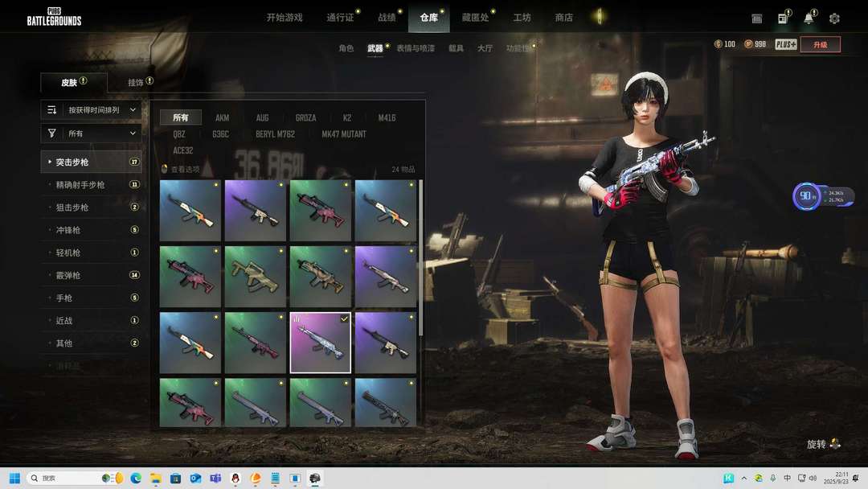This screenshot has height=489, width=868.
Task: Select the equipped pink-background AKM skin
Action: click(320, 343)
